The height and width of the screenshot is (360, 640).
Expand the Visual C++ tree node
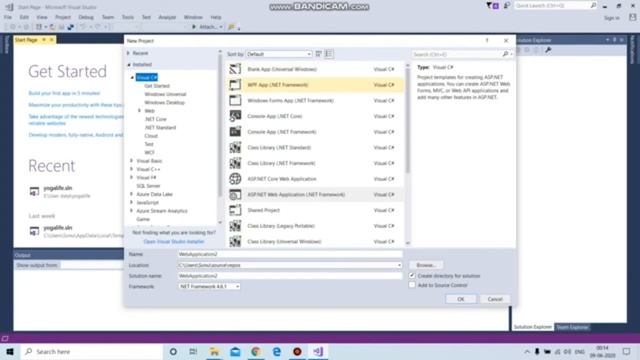(x=131, y=169)
